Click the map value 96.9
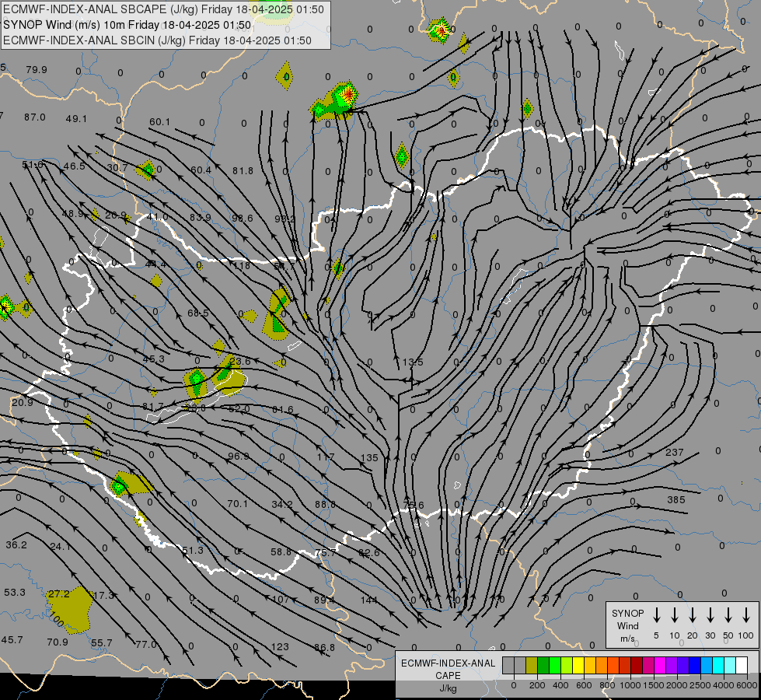Image resolution: width=761 pixels, height=700 pixels. (239, 457)
